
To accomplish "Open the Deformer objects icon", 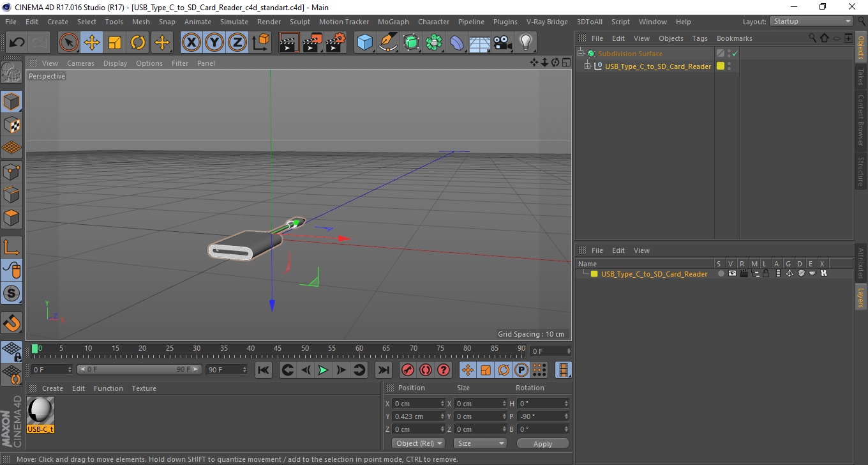I will (457, 43).
